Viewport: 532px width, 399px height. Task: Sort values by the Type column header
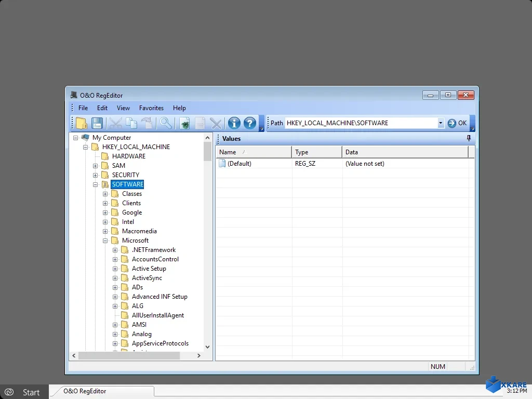317,152
